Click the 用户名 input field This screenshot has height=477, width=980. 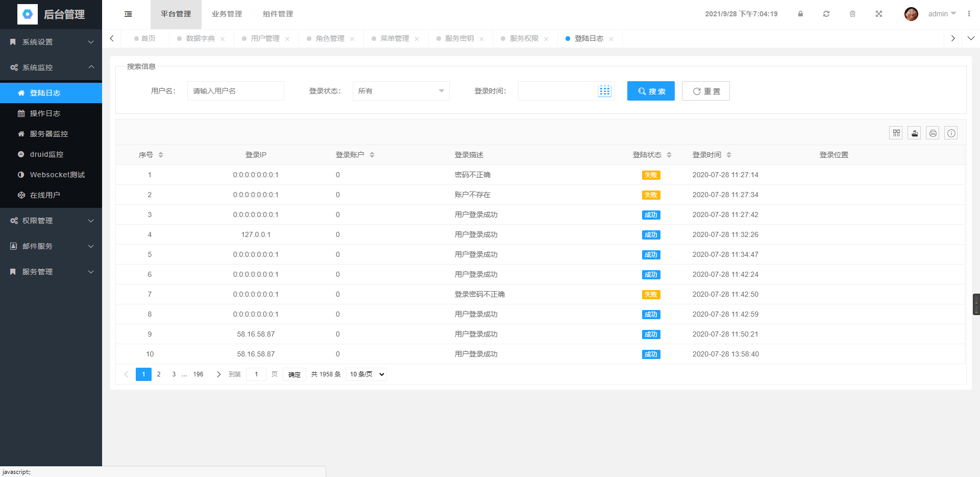pyautogui.click(x=236, y=91)
